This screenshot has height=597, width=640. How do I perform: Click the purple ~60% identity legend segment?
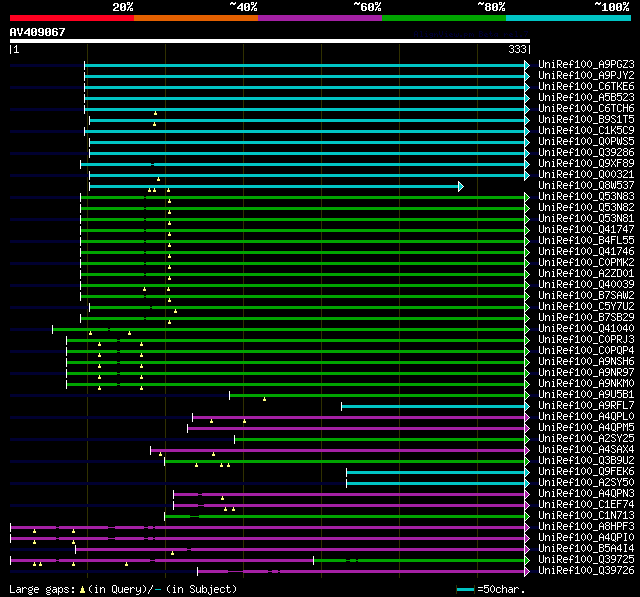click(320, 18)
